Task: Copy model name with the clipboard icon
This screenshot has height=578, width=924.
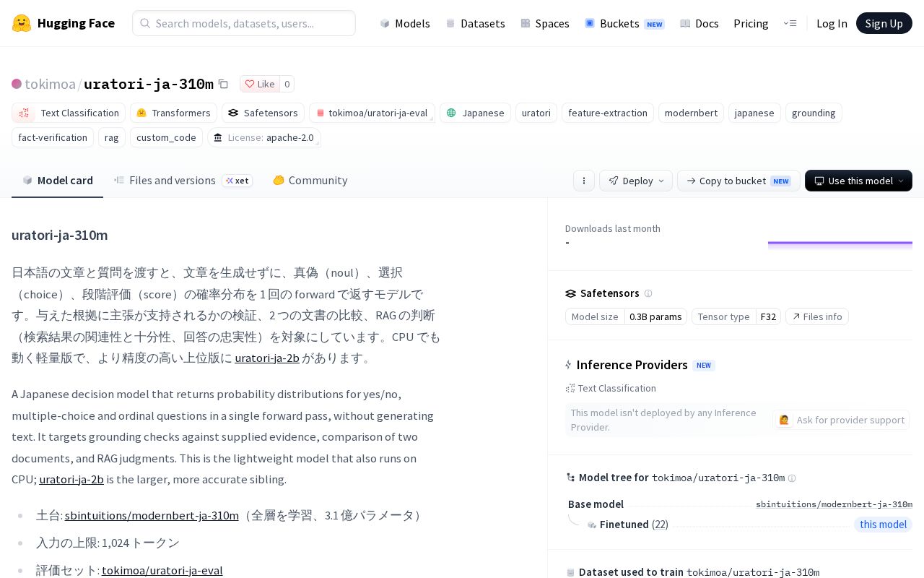Action: [223, 84]
